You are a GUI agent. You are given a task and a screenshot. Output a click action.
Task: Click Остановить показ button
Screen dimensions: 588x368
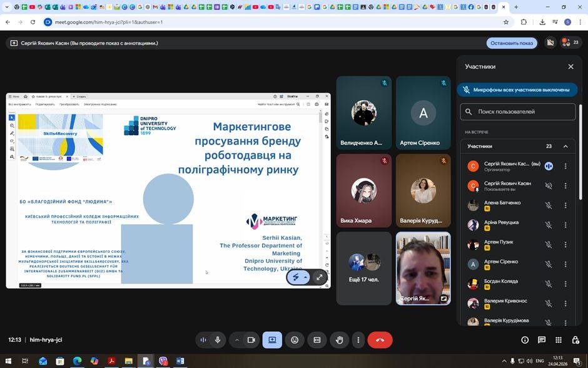511,43
